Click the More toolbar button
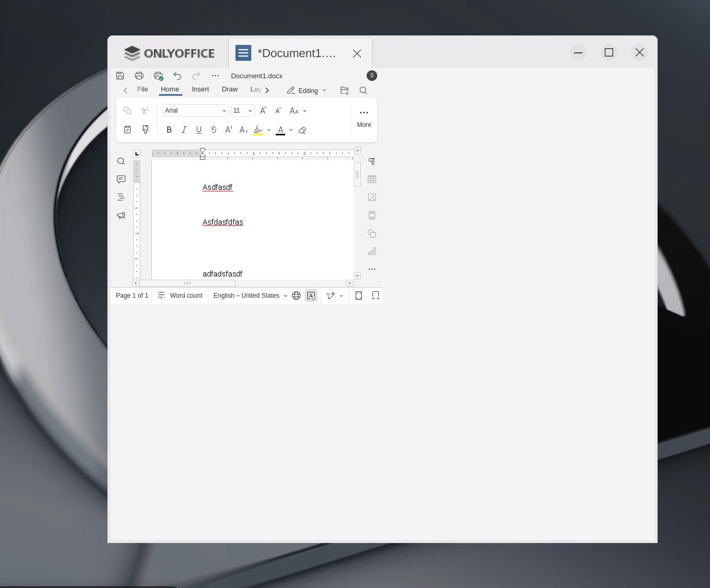 (364, 118)
